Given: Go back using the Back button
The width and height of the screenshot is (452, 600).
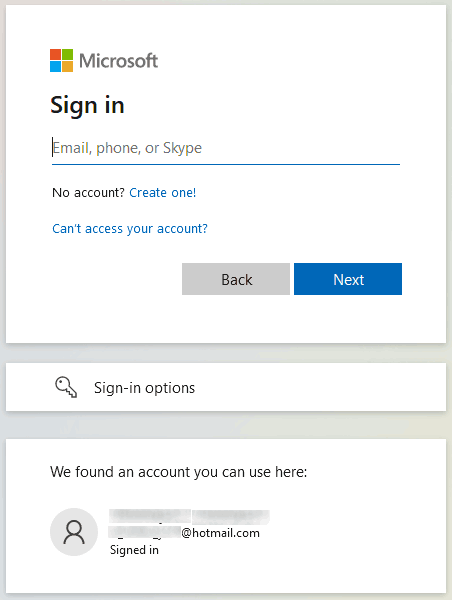Looking at the screenshot, I should [236, 279].
